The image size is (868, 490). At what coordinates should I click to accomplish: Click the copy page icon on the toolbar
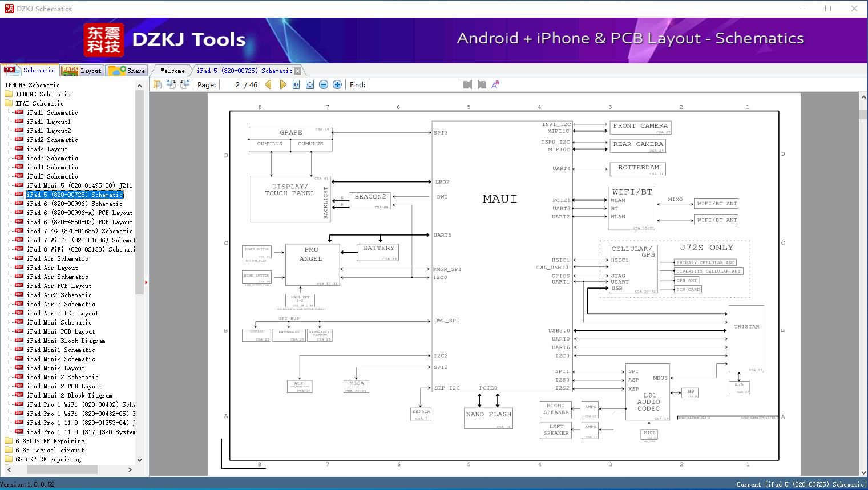[x=171, y=84]
